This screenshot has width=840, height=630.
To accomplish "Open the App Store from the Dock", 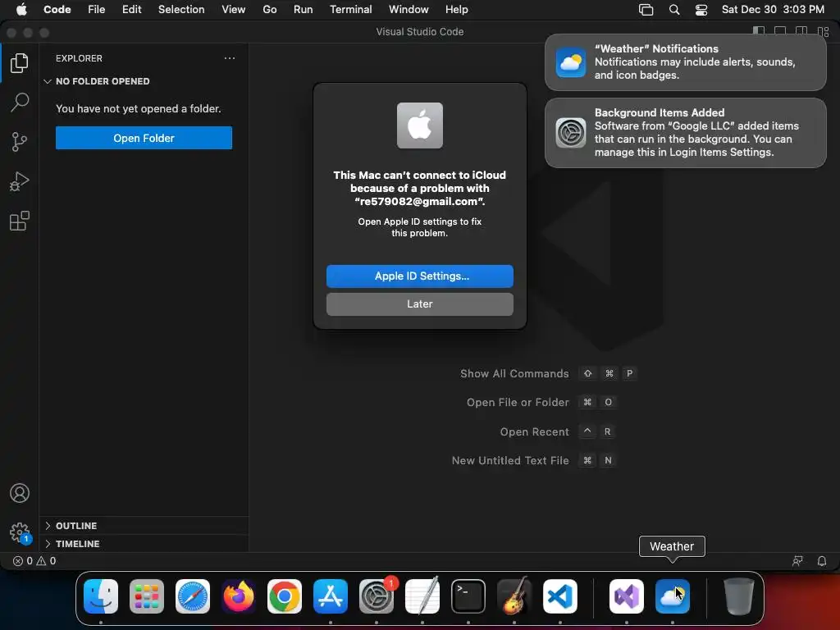I will 331,596.
